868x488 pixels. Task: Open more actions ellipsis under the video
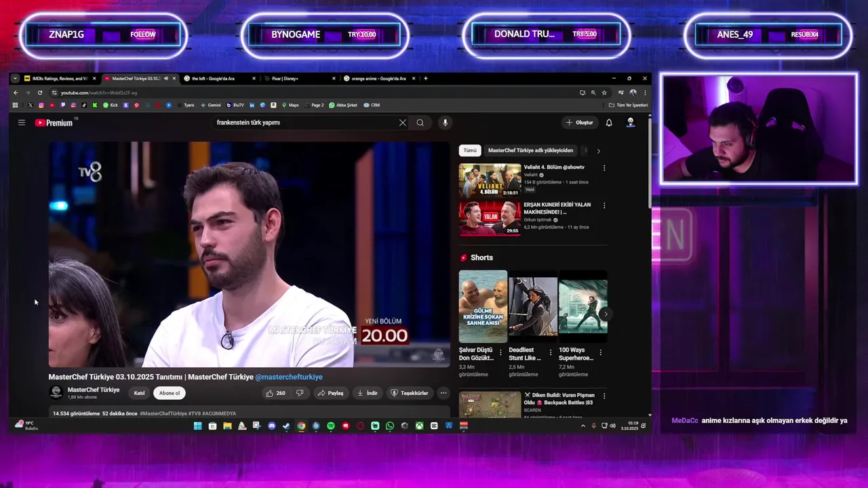[443, 393]
